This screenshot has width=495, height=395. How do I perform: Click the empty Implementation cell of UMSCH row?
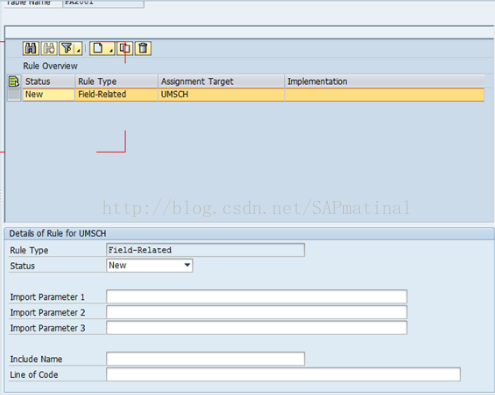click(384, 95)
